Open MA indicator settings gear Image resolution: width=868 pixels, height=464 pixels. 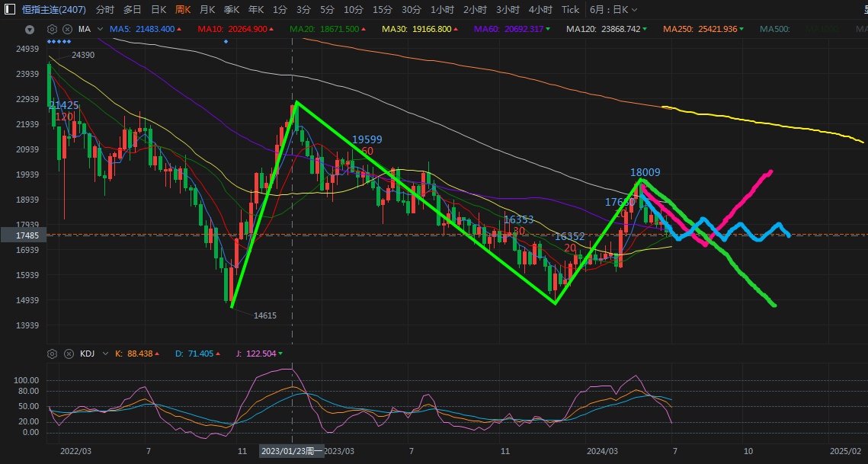tap(52, 29)
